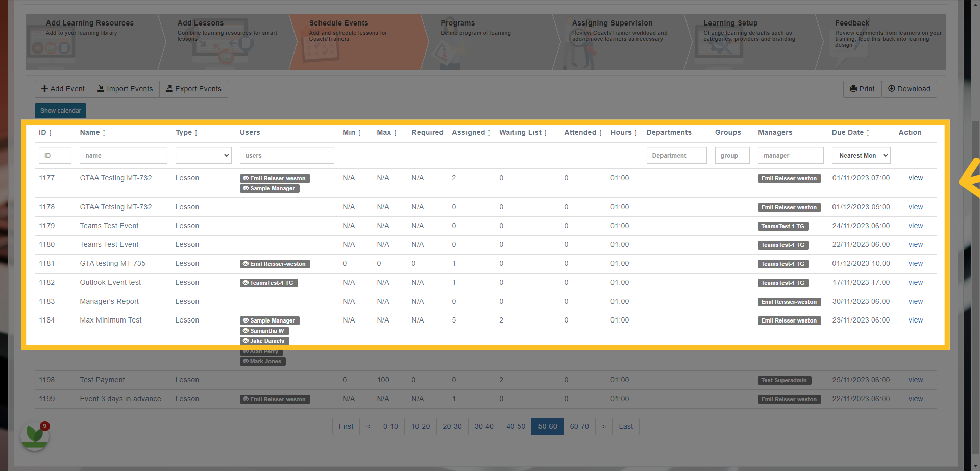Click Samantha W user tag in event 1184
Image resolution: width=980 pixels, height=471 pixels.
[x=264, y=331]
